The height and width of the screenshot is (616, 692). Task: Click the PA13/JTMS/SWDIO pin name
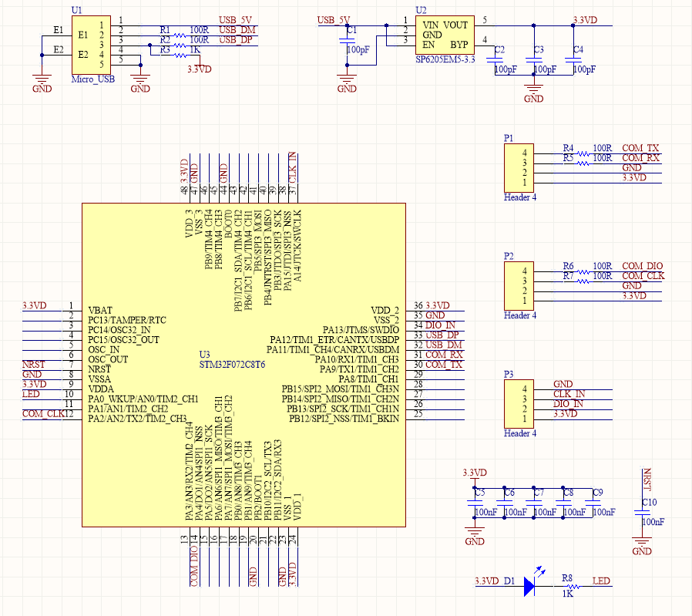(361, 330)
